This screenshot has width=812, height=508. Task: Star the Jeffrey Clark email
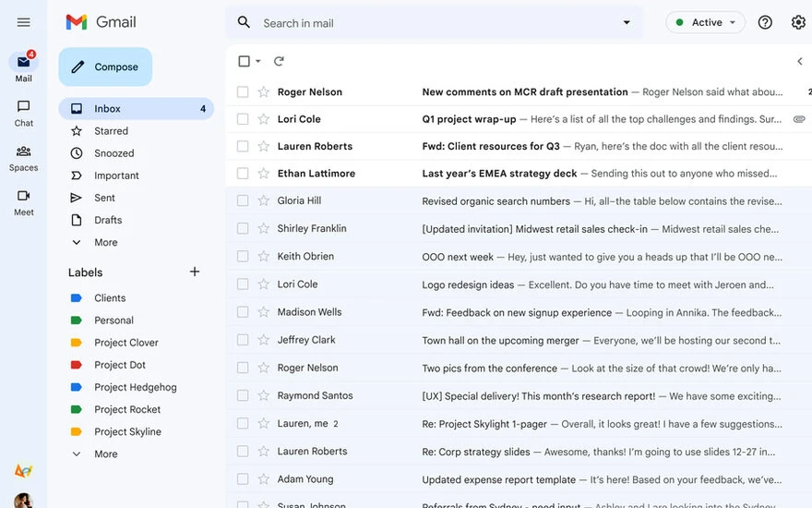pos(264,340)
